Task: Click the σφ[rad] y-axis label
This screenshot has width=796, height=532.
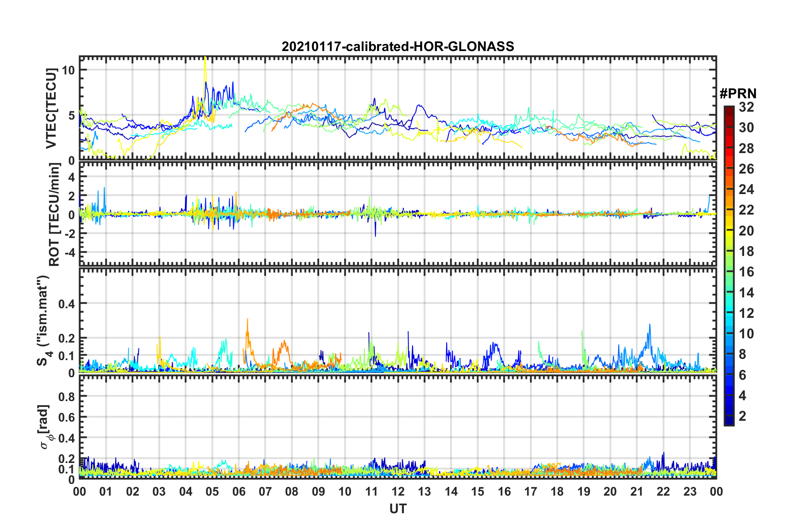Action: pyautogui.click(x=45, y=427)
